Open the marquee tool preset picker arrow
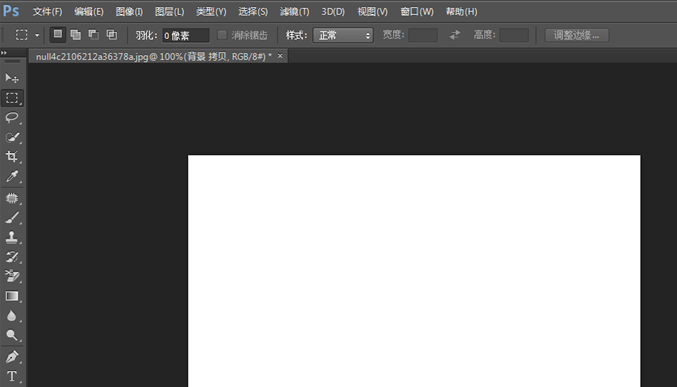The width and height of the screenshot is (677, 387). click(37, 35)
